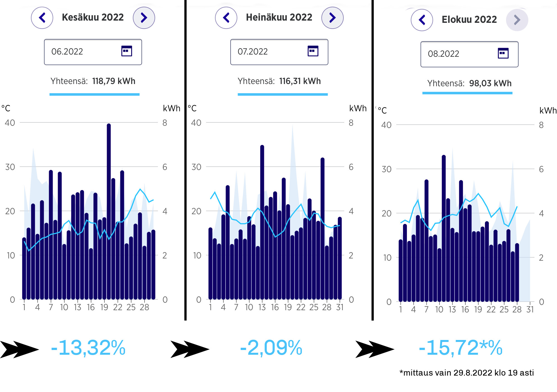The image size is (557, 392).
Task: Select the tallest bar in June chart
Action: (109, 211)
